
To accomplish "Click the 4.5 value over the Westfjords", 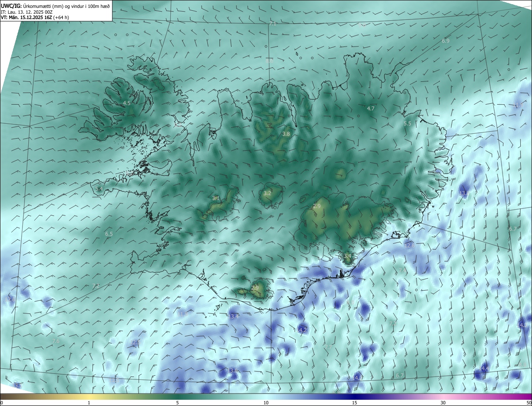I will [127, 103].
